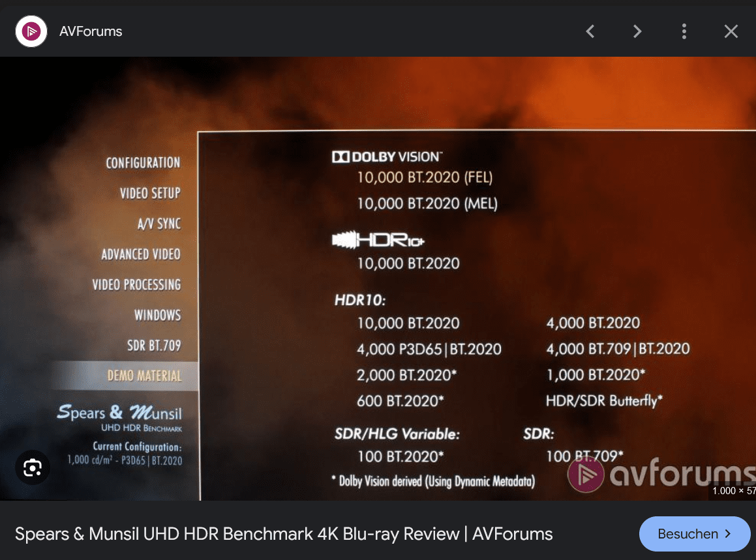Click the Besuchen button
The height and width of the screenshot is (560, 756).
695,534
